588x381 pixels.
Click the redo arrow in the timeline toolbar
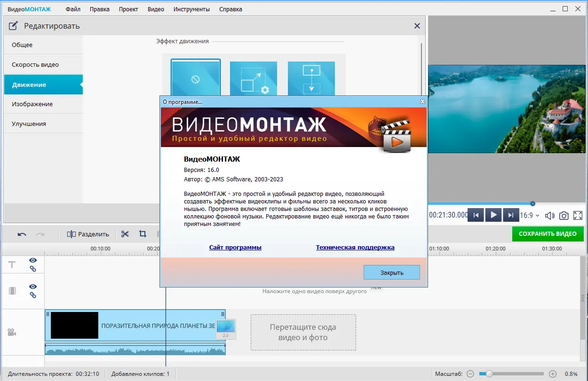coord(40,234)
